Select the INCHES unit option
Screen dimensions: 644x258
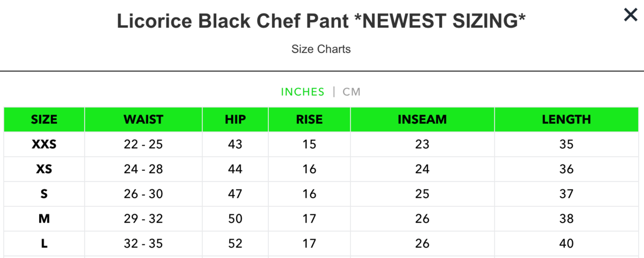coord(303,92)
